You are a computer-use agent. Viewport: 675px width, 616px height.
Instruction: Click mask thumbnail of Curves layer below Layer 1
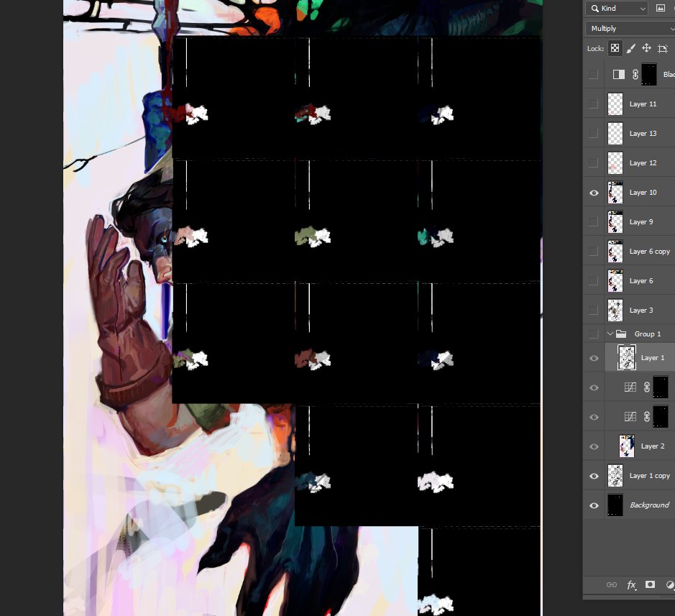tap(661, 387)
